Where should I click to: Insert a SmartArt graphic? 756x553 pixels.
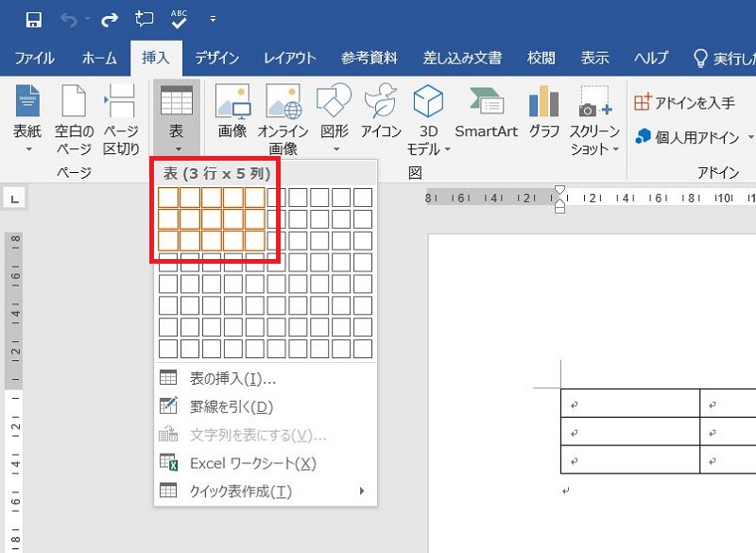[486, 112]
